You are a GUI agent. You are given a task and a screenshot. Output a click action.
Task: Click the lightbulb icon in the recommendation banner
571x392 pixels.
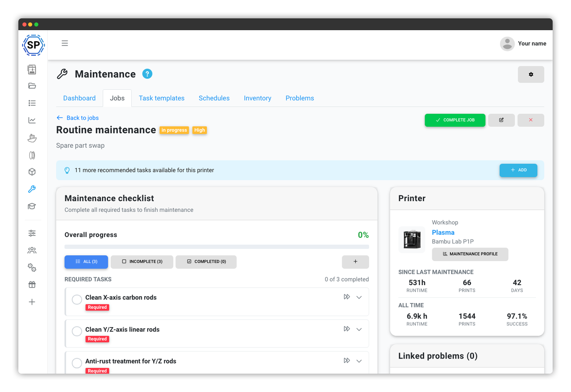click(67, 171)
